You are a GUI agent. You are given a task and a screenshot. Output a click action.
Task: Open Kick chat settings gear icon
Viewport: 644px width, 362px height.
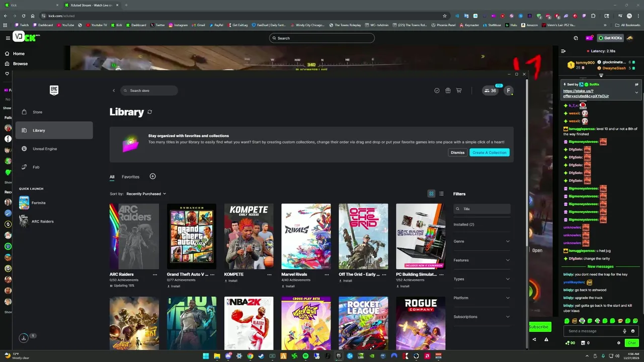[x=619, y=343]
